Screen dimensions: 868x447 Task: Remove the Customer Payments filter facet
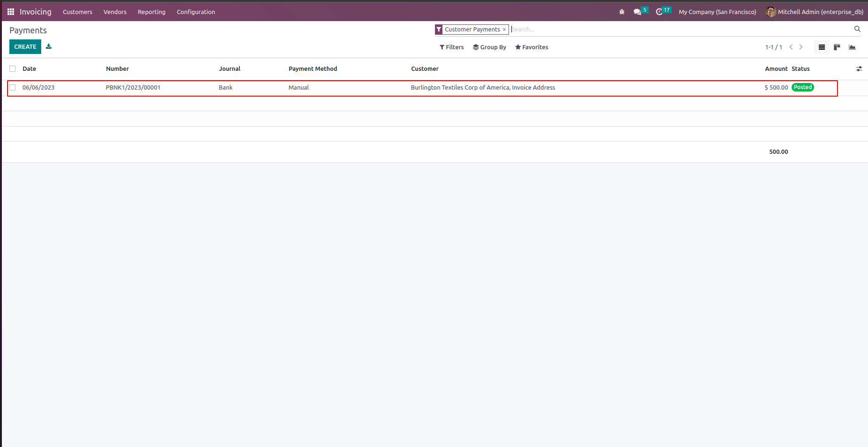[x=504, y=30]
